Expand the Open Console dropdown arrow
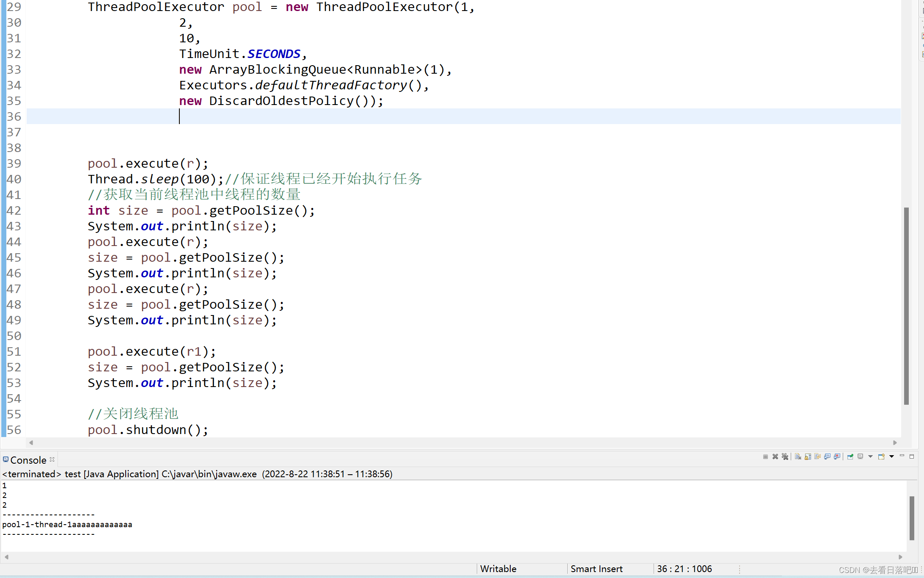Screen dimensions: 924x578 tap(891, 456)
